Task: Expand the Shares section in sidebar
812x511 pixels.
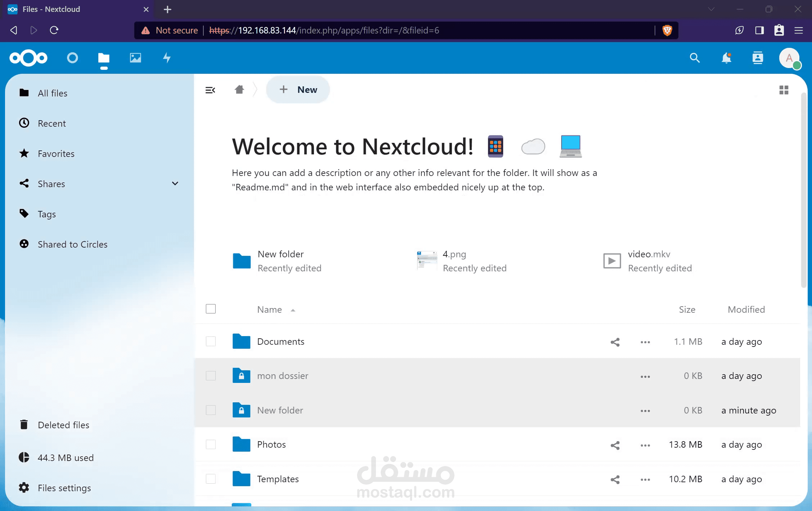Action: click(x=175, y=184)
